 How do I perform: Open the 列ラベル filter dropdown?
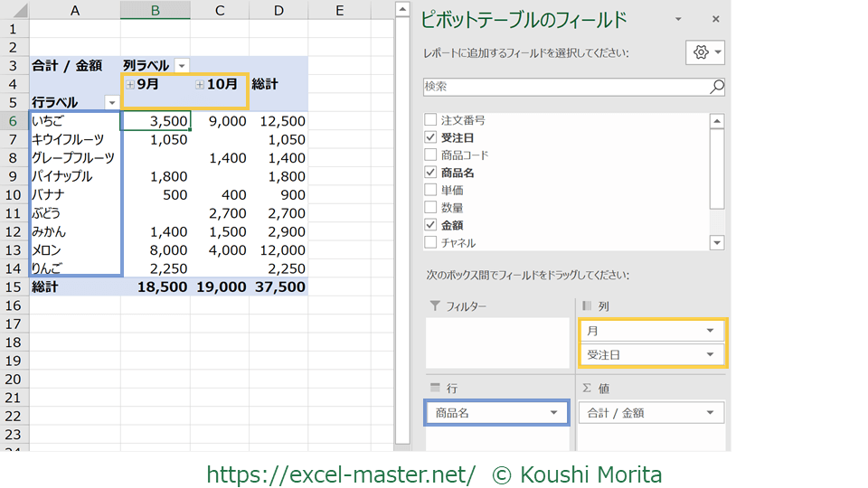click(x=182, y=66)
